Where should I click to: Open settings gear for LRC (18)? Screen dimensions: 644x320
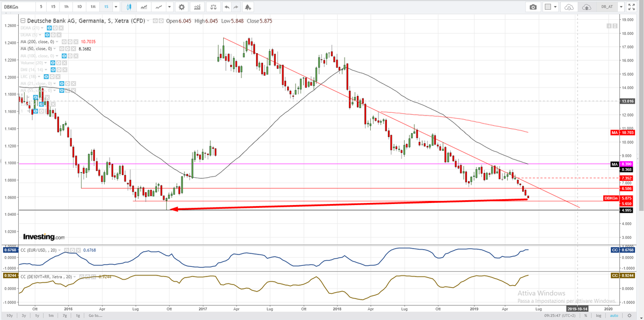pos(52,77)
